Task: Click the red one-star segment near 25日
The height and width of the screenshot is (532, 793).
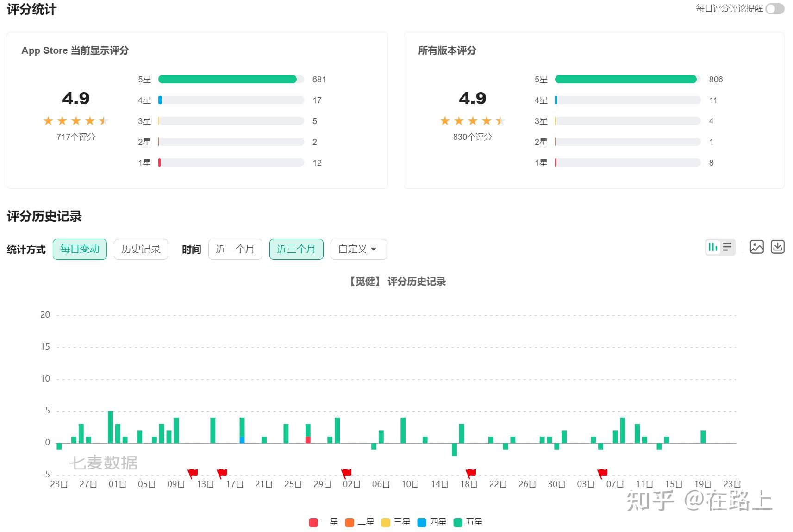Action: point(308,440)
